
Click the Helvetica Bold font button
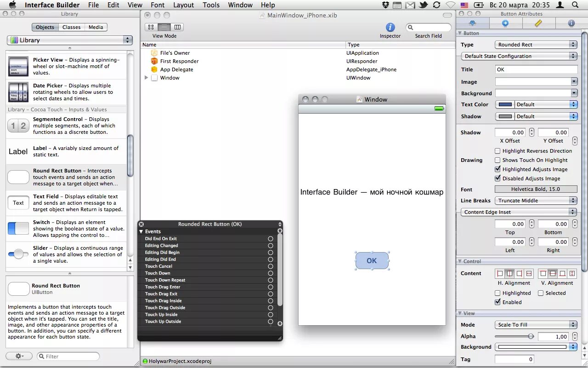point(536,189)
